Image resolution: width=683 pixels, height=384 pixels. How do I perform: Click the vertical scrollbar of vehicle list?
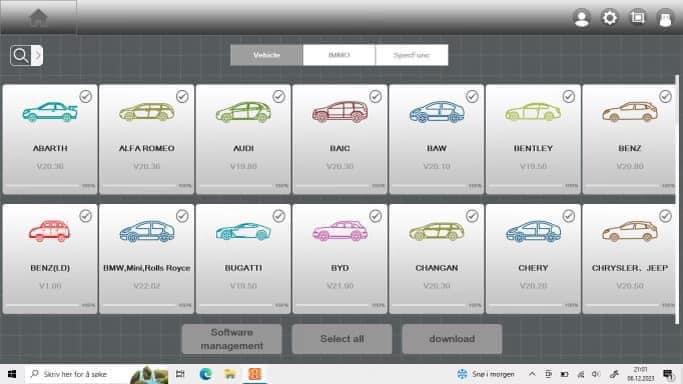tap(676, 199)
